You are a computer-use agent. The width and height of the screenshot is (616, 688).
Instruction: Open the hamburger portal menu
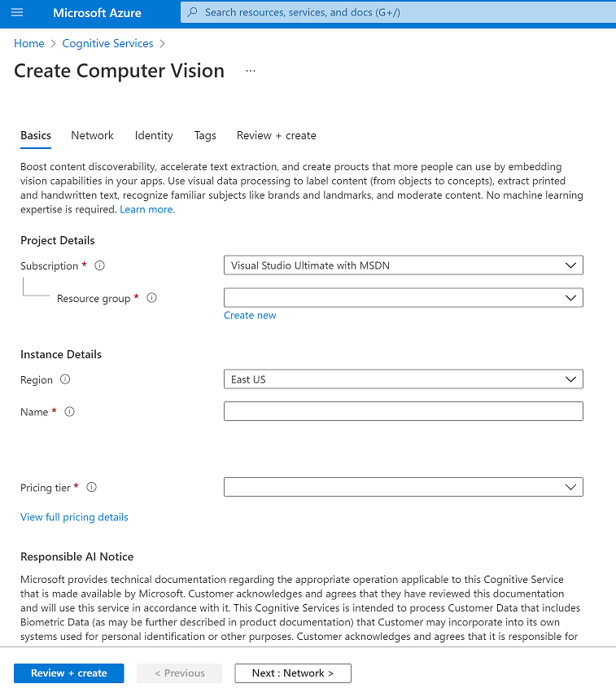[17, 12]
